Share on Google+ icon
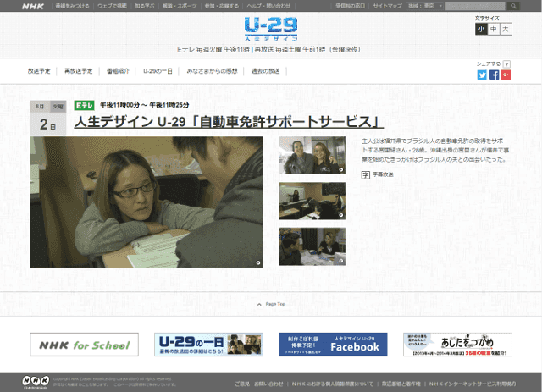The image size is (542, 392). coord(506,75)
